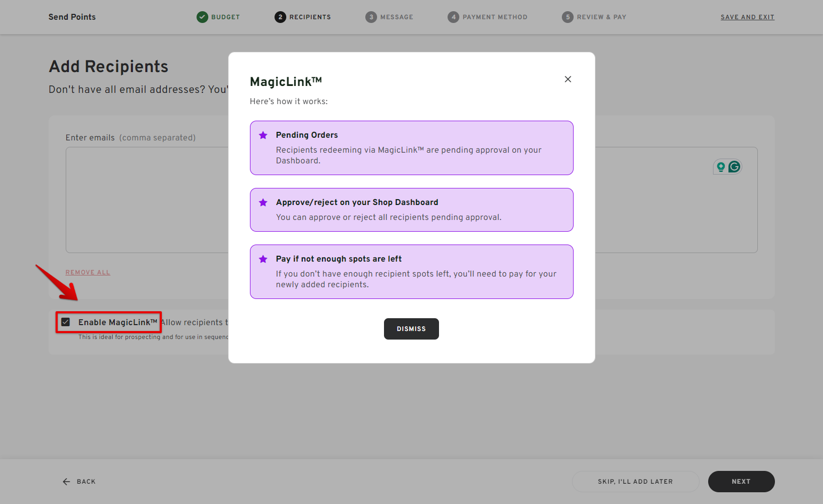Dismiss the MagicLink dialog
The width and height of the screenshot is (823, 504).
(411, 328)
